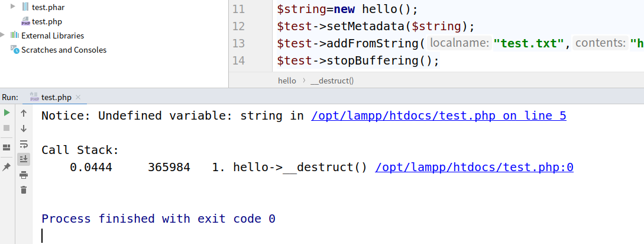Screen dimensions: 644x244
Task: Click the hello class breadcrumb
Action: pyautogui.click(x=287, y=81)
